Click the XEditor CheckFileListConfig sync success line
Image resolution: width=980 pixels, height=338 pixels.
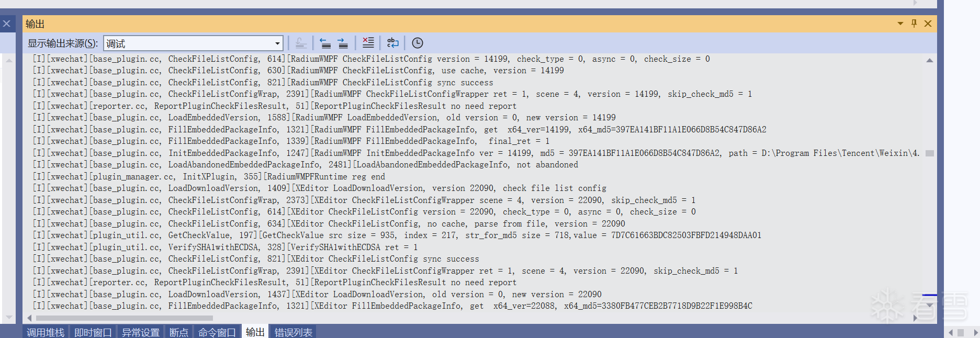256,259
